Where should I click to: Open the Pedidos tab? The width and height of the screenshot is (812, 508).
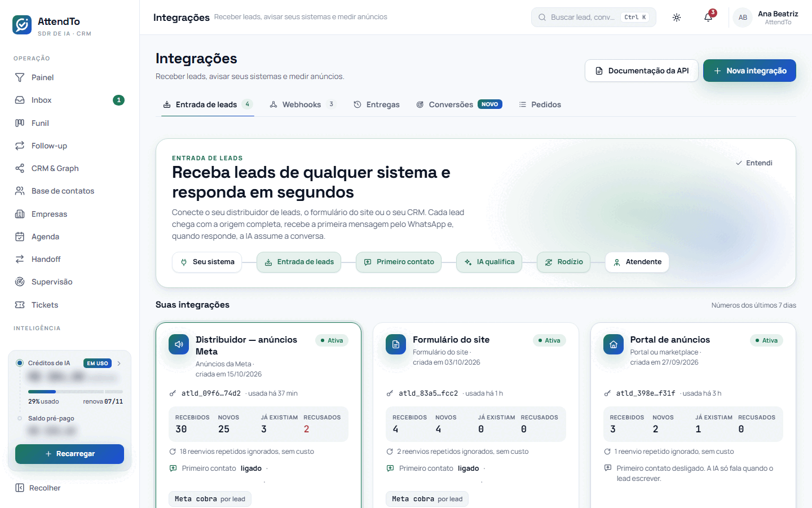click(x=540, y=104)
